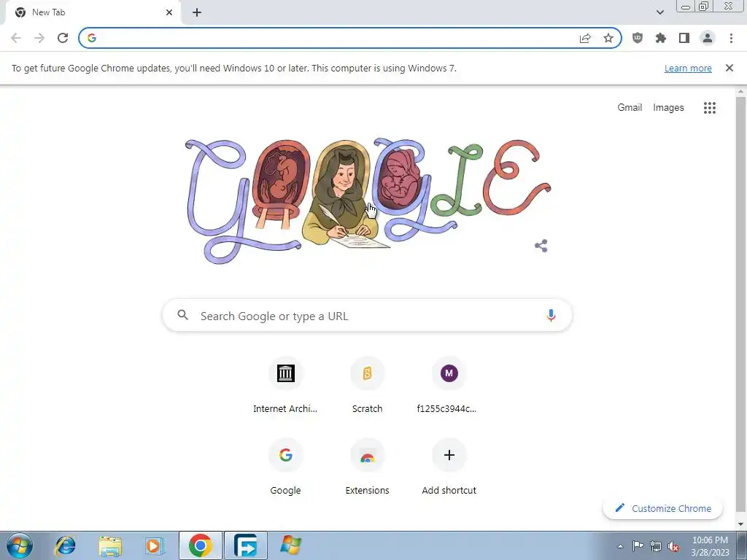The image size is (747, 560).
Task: Click the Search Google or type a URL box
Action: coord(367,315)
